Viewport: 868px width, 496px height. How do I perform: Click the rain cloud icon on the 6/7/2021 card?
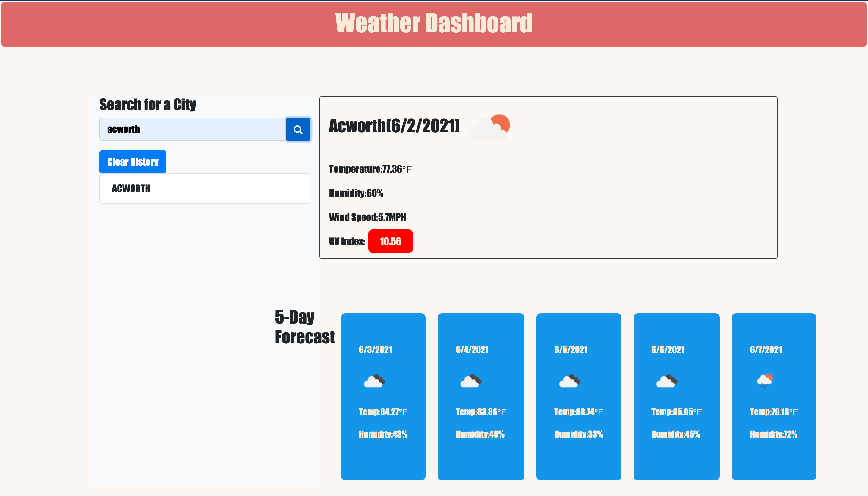click(765, 381)
